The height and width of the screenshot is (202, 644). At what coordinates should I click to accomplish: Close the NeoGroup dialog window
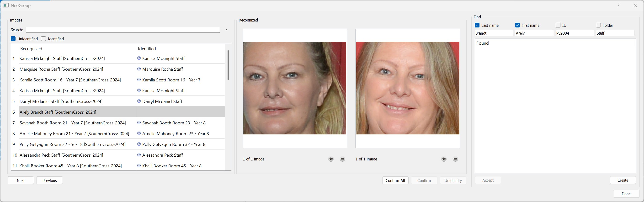635,5
